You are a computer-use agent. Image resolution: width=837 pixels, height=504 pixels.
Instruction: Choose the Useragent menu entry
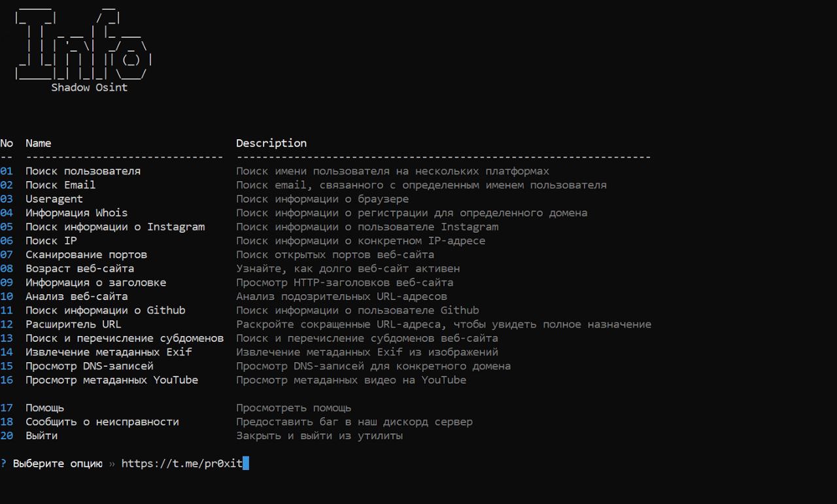pos(54,199)
